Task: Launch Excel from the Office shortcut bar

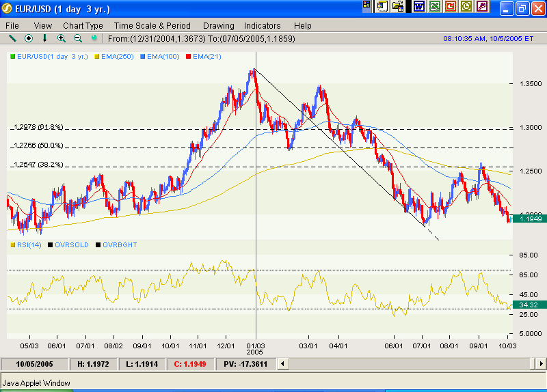Action: pyautogui.click(x=434, y=6)
